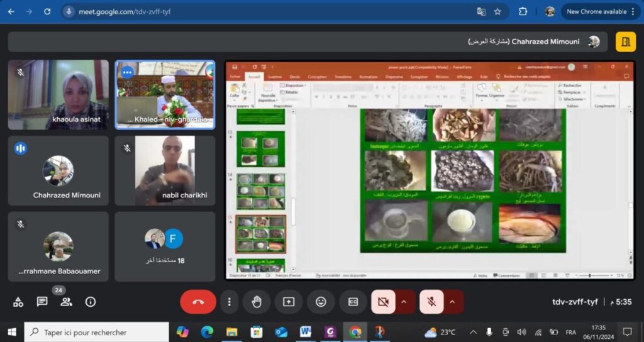
Task: Unmute the microphone
Action: point(431,302)
